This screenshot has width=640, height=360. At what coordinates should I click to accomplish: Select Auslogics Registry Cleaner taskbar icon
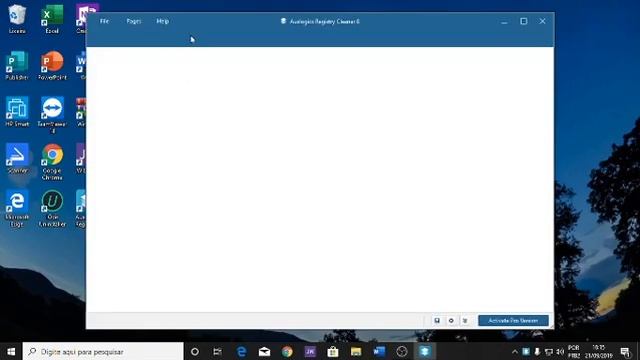[425, 351]
